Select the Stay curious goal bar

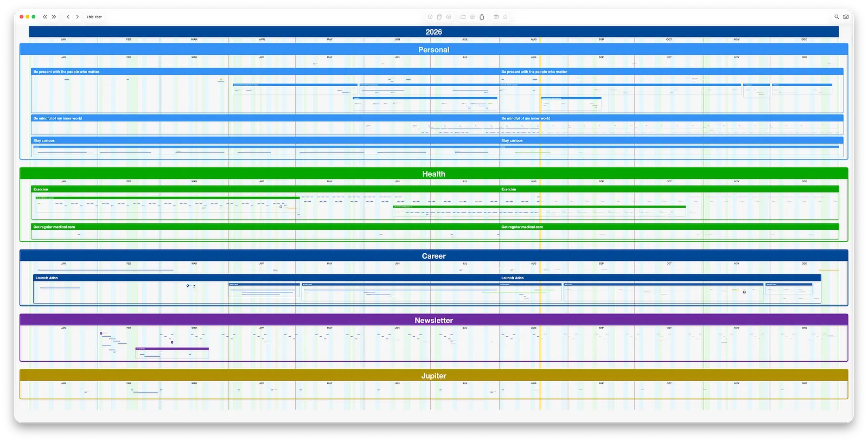click(x=437, y=140)
